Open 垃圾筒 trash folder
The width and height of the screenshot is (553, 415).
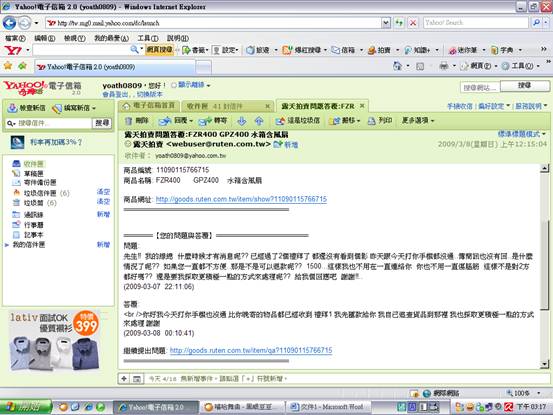coord(33,203)
